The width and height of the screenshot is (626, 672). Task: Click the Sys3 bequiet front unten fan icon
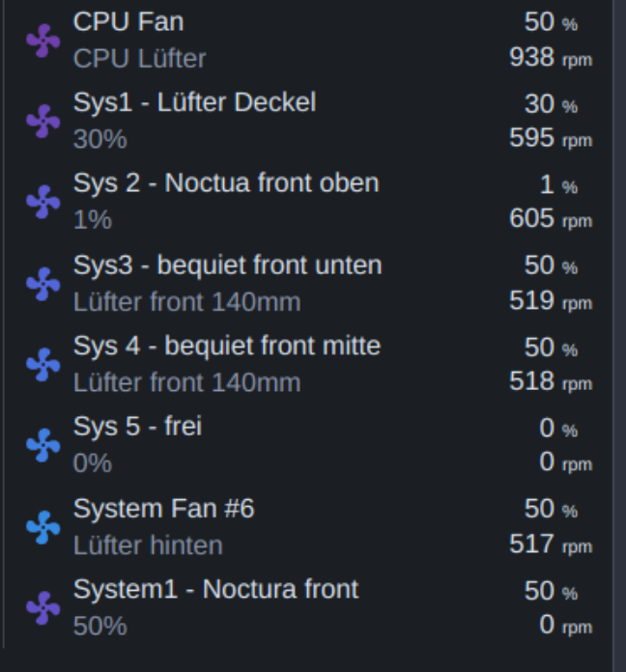tap(43, 284)
